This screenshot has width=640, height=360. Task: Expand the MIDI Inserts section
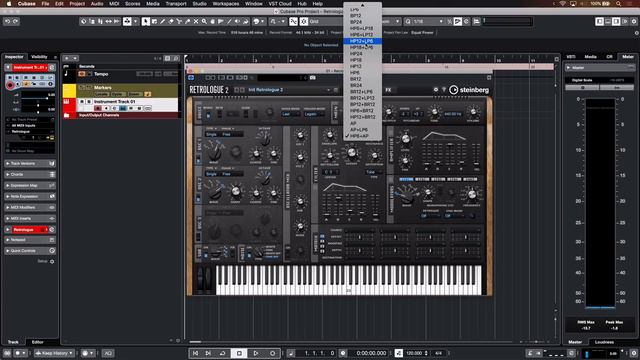coord(30,218)
